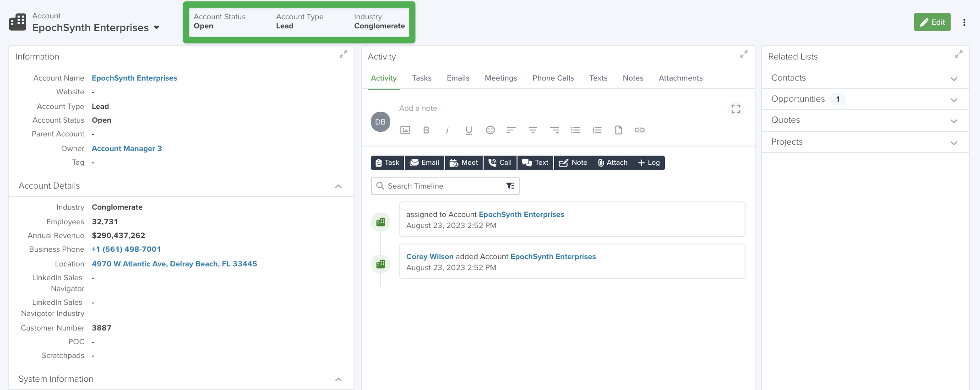Expand the Related Lists panel to fullscreen
This screenshot has height=390, width=980.
pos(958,54)
